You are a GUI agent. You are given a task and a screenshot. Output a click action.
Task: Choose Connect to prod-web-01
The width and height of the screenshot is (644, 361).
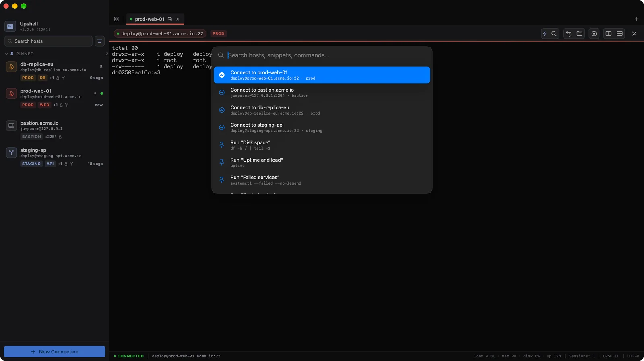coord(322,75)
